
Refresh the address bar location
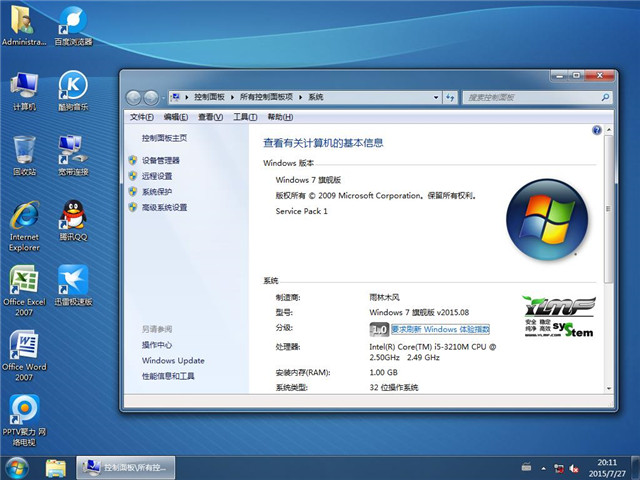pyautogui.click(x=450, y=98)
